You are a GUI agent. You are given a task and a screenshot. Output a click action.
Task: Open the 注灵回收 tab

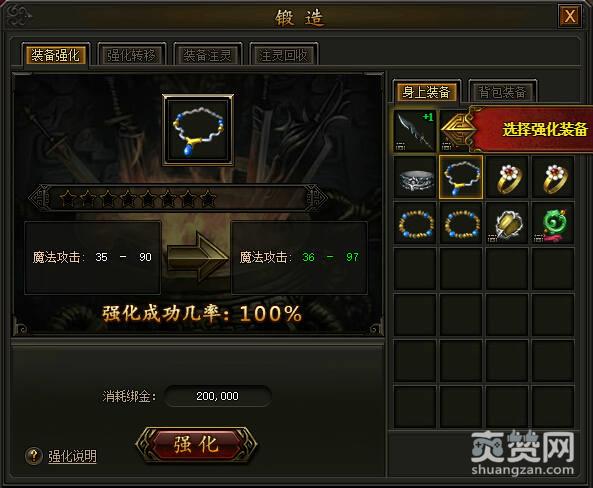point(283,55)
